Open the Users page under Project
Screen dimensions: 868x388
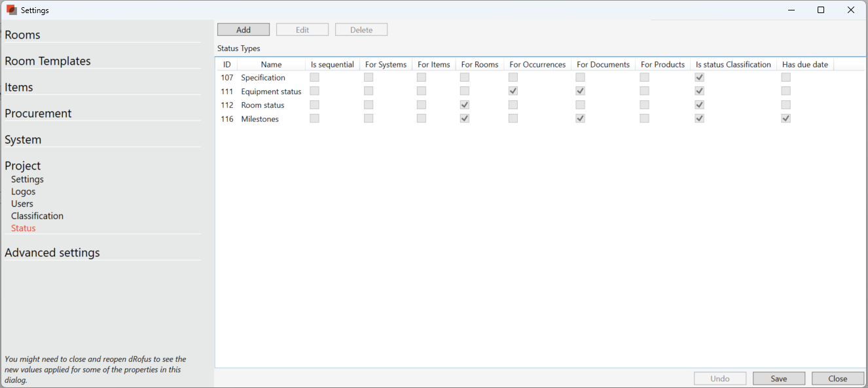tap(22, 203)
